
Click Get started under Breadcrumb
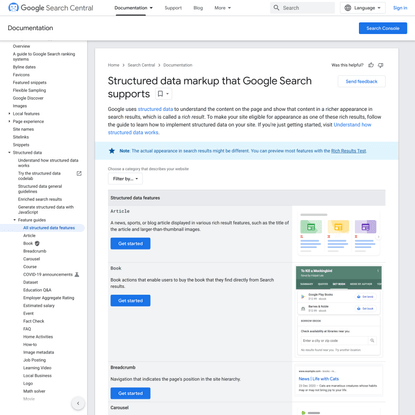tap(130, 393)
